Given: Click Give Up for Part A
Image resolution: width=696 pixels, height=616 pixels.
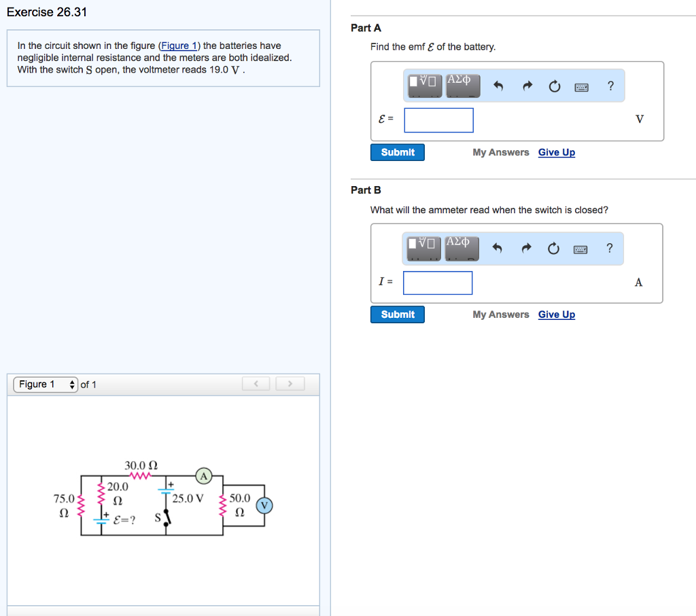Looking at the screenshot, I should tap(557, 152).
